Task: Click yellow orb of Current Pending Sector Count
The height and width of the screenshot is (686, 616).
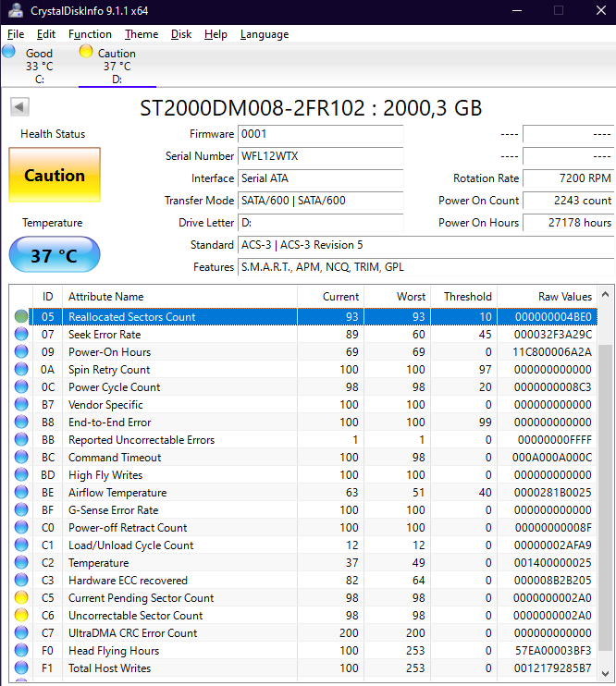Action: coord(21,597)
